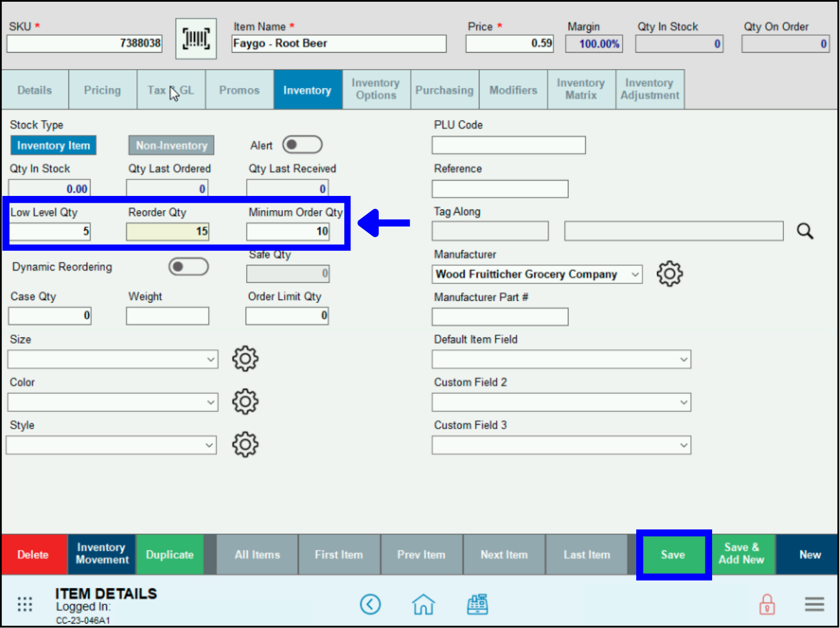Click the red lock icon

click(x=767, y=604)
